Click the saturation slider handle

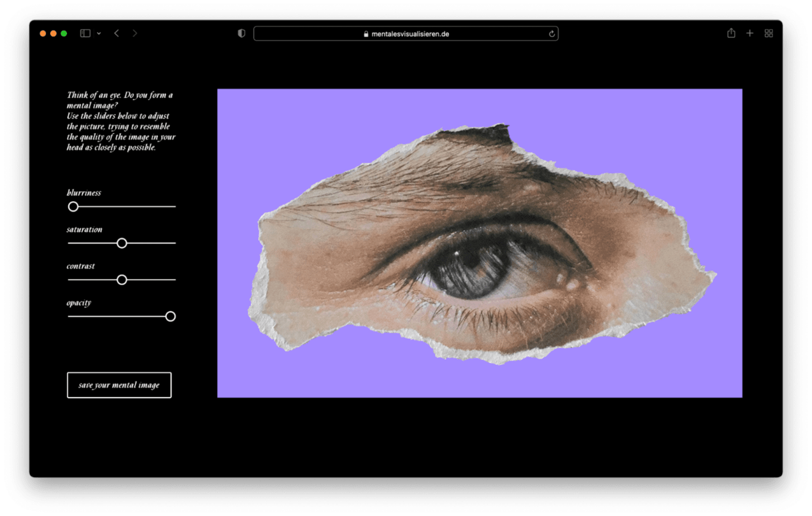pyautogui.click(x=122, y=243)
